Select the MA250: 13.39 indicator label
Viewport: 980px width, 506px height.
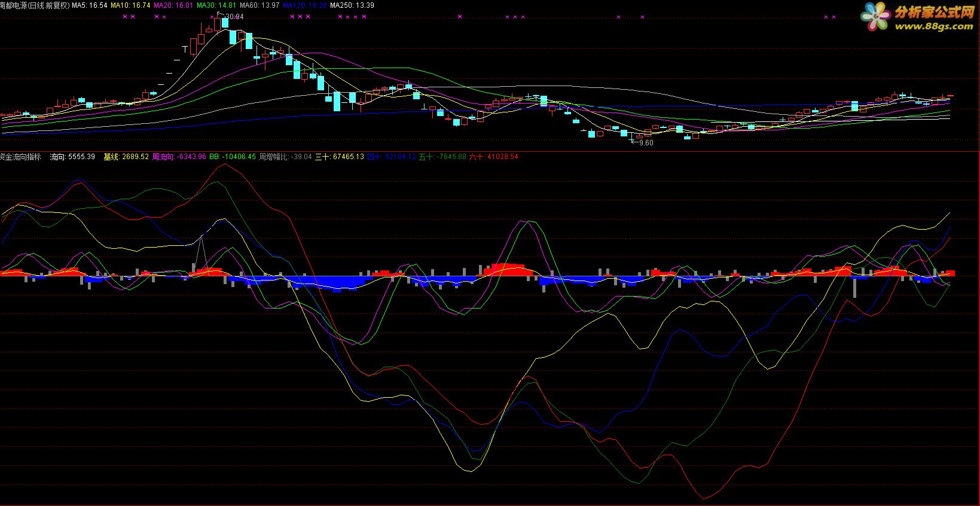pos(352,5)
